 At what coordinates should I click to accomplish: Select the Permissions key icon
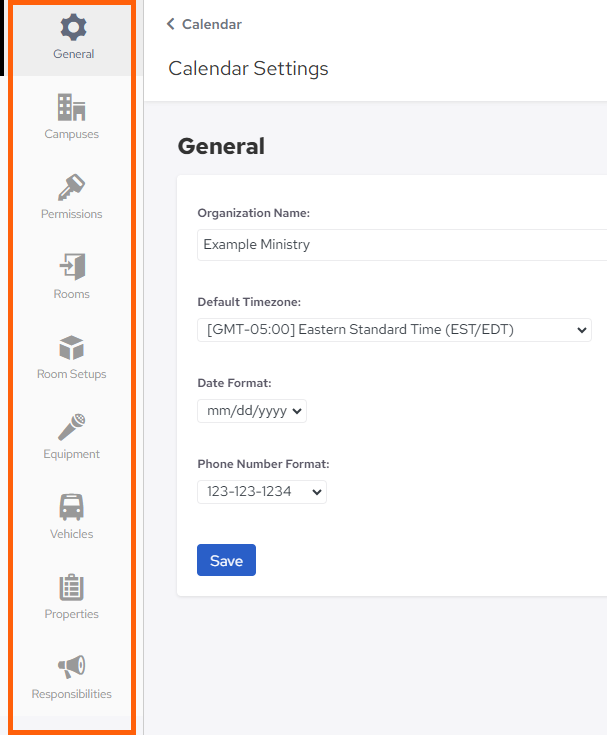coord(71,188)
